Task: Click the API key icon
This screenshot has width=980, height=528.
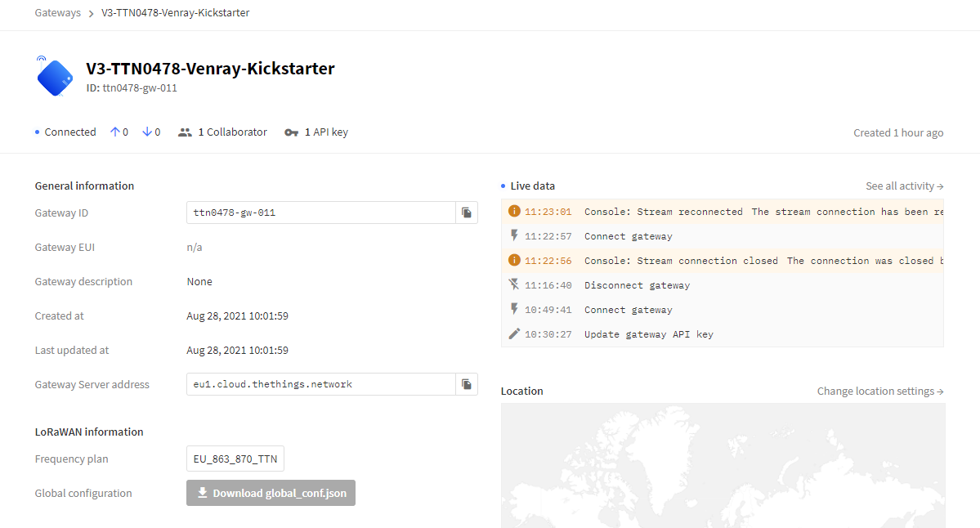Action: (x=291, y=132)
